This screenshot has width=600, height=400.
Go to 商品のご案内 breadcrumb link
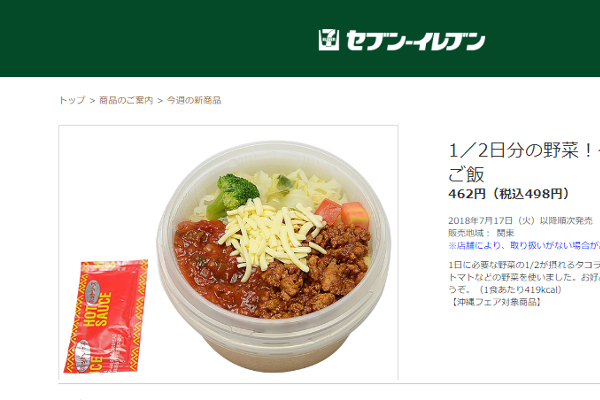point(126,100)
